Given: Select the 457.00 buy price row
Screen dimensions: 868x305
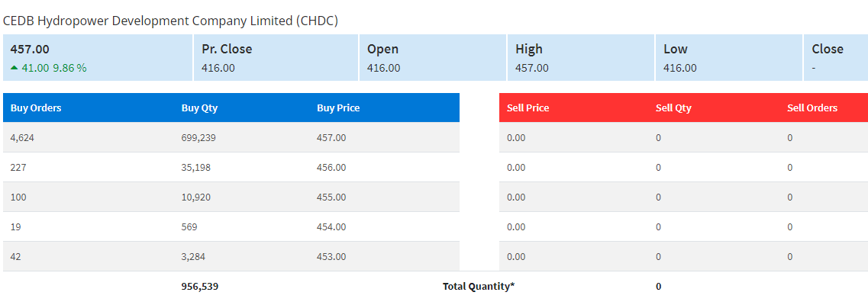Looking at the screenshot, I should (x=231, y=137).
